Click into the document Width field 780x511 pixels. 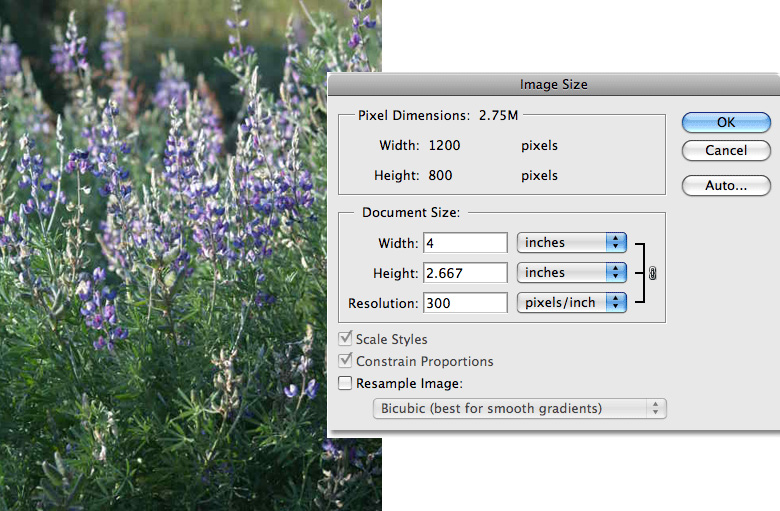coord(465,243)
